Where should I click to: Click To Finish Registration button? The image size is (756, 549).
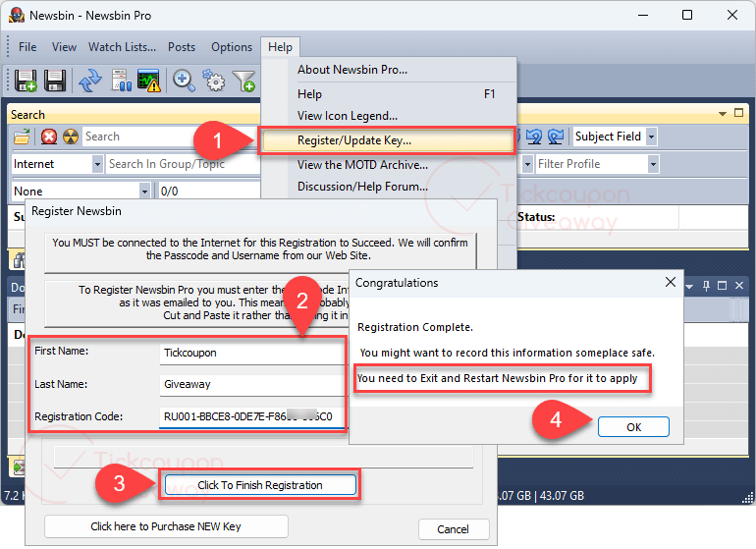260,485
